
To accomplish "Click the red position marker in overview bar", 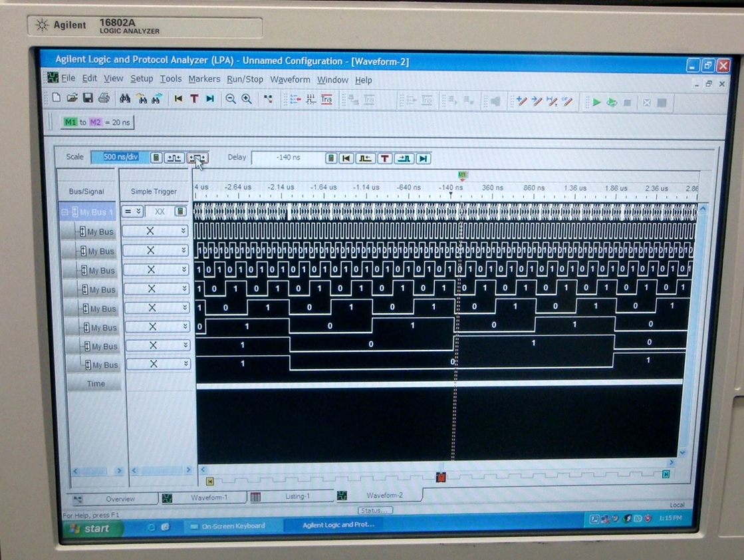I will click(x=440, y=477).
